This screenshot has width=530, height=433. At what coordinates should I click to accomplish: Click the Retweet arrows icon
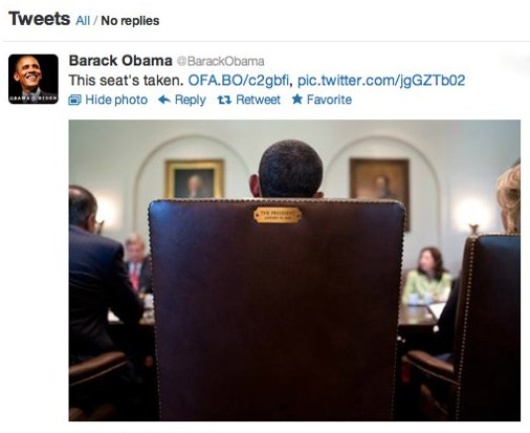(x=224, y=100)
